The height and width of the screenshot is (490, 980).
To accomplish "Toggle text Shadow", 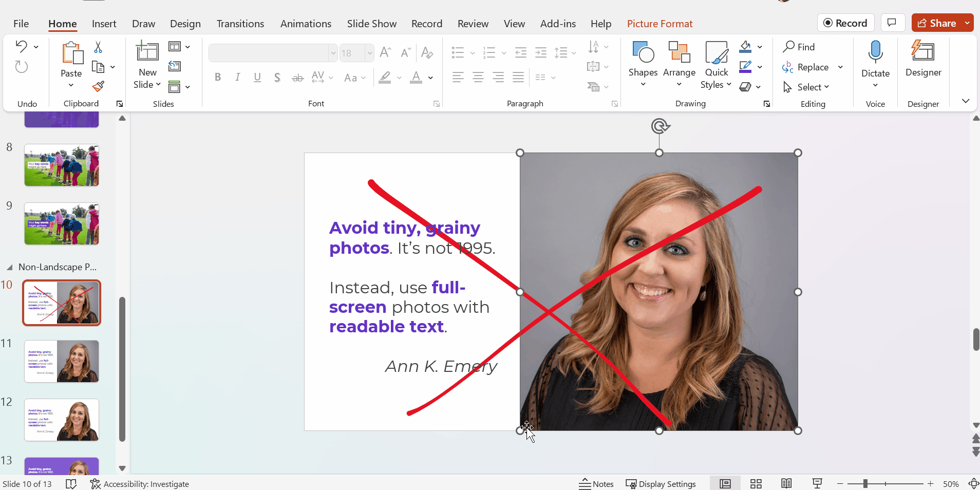I will tap(277, 78).
